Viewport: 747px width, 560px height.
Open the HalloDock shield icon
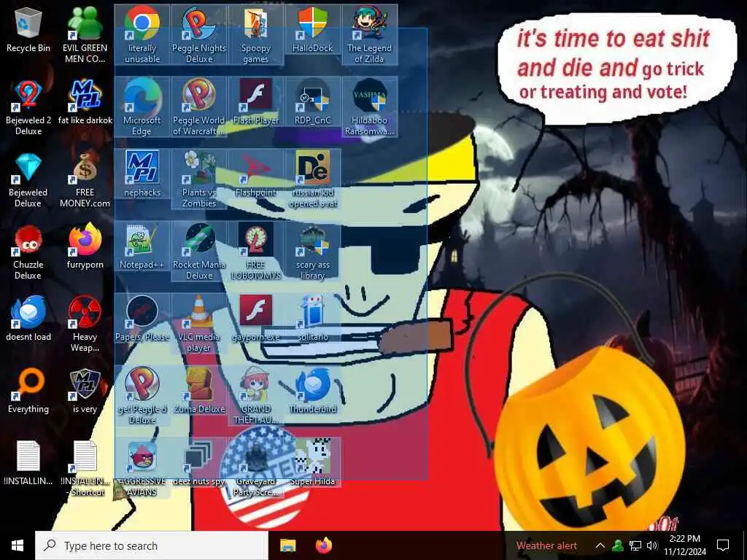point(312,29)
